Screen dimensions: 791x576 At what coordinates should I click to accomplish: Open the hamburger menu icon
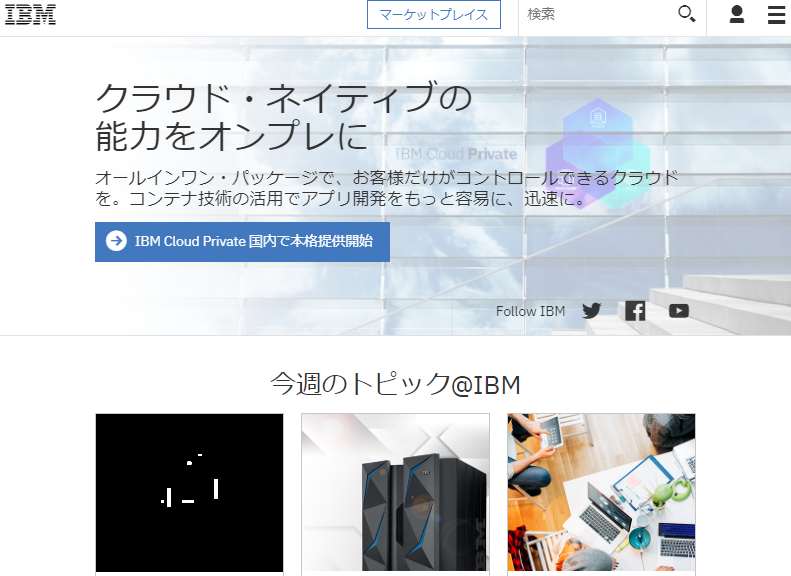point(776,15)
